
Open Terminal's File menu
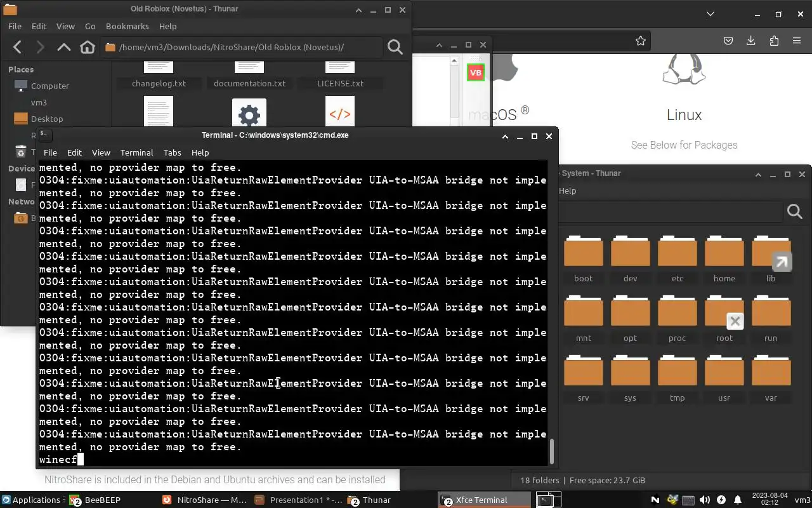pyautogui.click(x=50, y=152)
